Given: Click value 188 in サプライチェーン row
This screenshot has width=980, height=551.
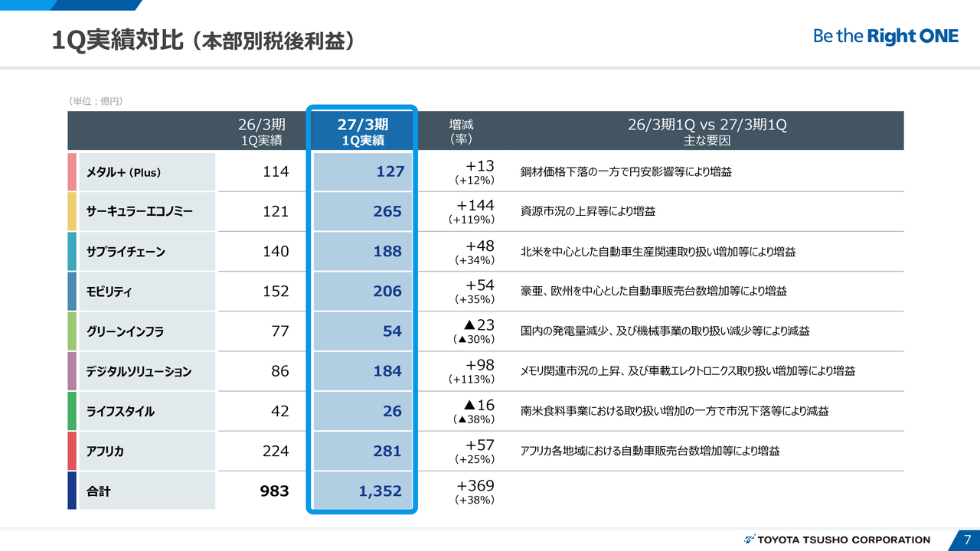Looking at the screenshot, I should [x=387, y=251].
